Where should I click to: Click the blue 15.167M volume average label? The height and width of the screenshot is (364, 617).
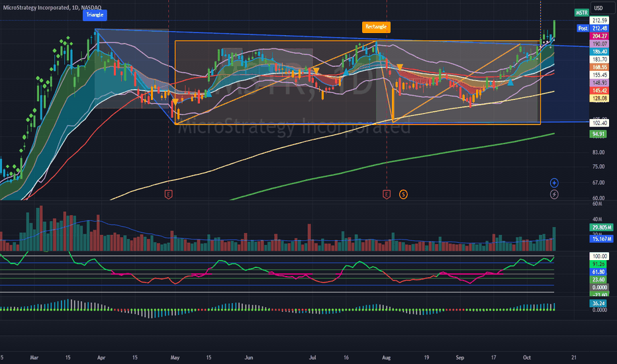601,239
